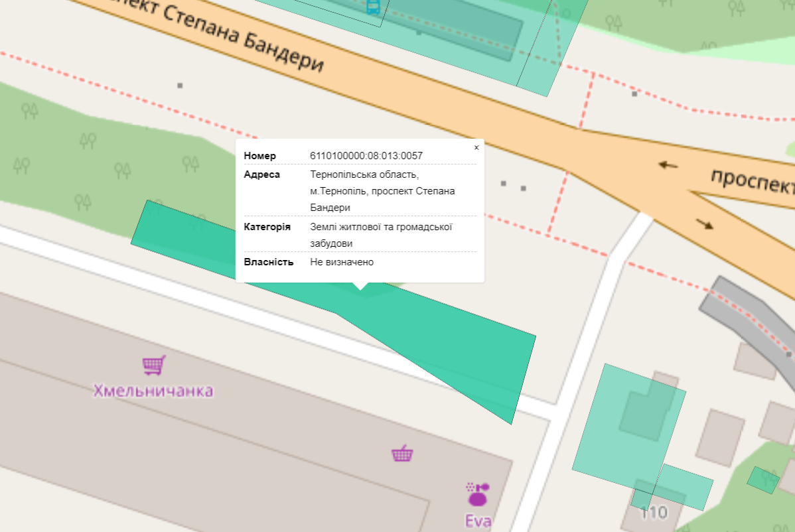The width and height of the screenshot is (795, 532).
Task: Click the small green parcel at bottom right edge
Action: coord(763,480)
